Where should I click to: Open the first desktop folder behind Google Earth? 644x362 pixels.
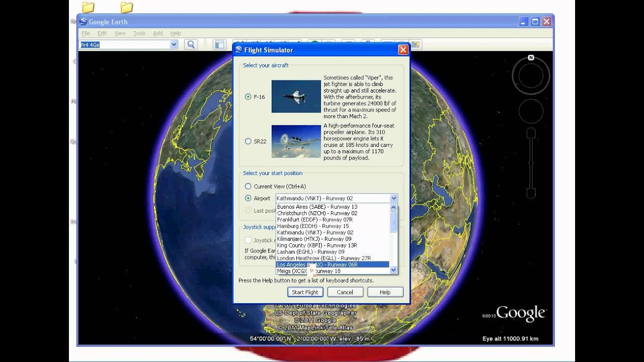tap(88, 7)
